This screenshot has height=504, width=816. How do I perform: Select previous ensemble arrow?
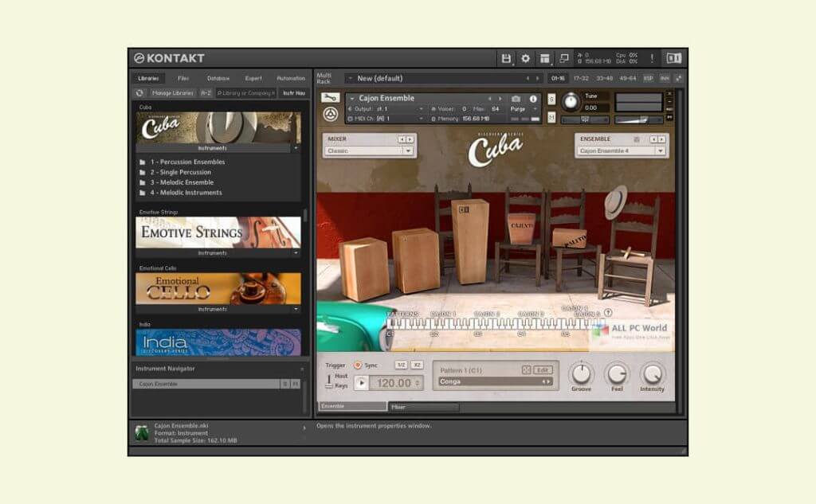pos(653,139)
